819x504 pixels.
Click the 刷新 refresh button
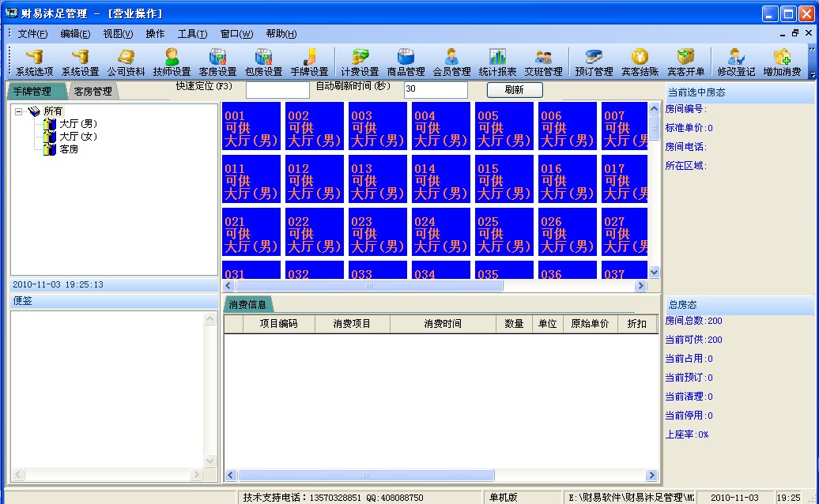pos(515,90)
